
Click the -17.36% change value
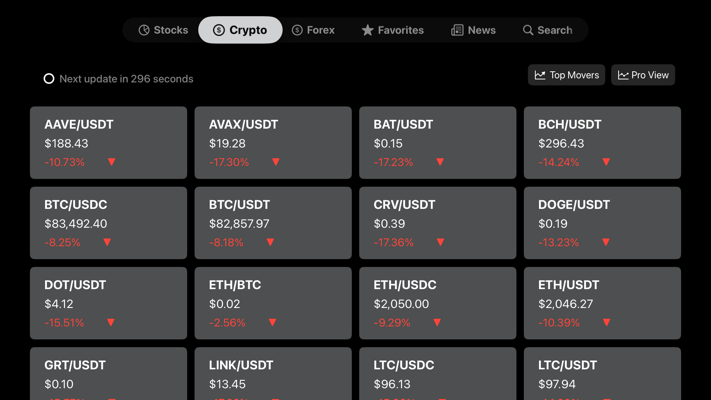tap(394, 243)
